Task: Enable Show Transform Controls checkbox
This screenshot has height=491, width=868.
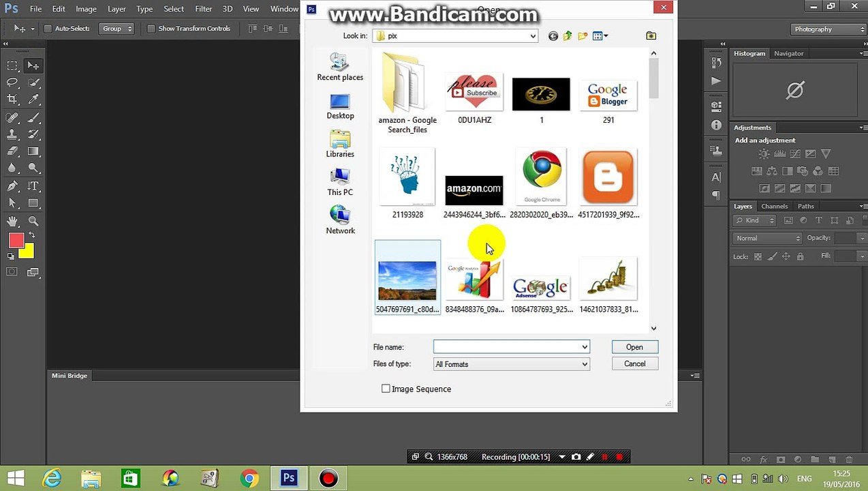Action: pyautogui.click(x=151, y=29)
